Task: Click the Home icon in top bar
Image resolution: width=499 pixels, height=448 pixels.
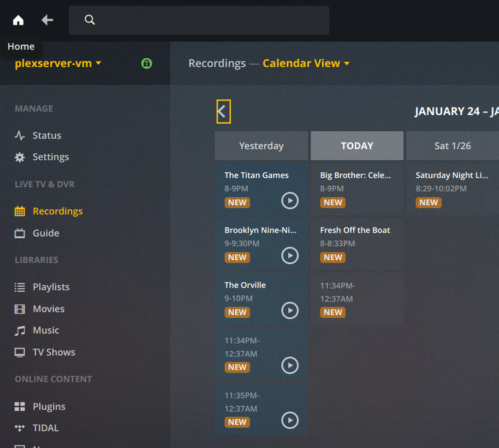Action: 18,20
